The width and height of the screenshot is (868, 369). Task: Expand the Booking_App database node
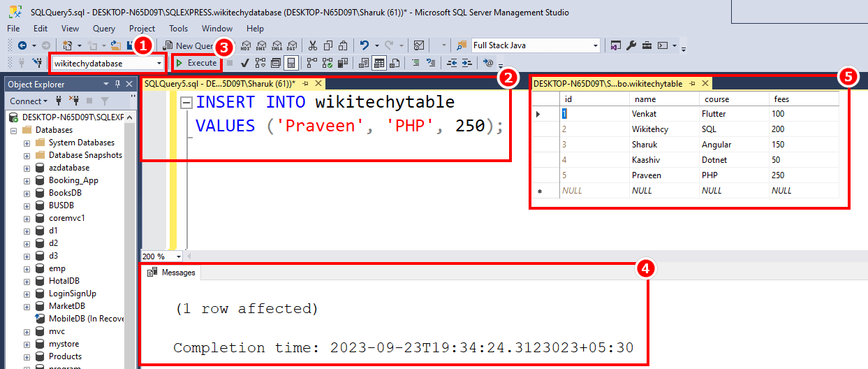[27, 180]
